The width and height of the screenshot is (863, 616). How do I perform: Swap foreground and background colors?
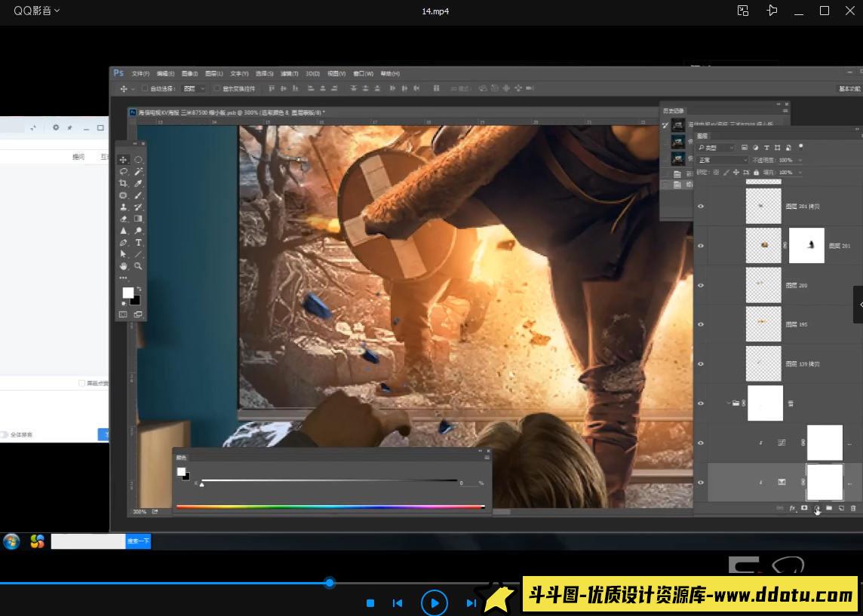click(139, 288)
